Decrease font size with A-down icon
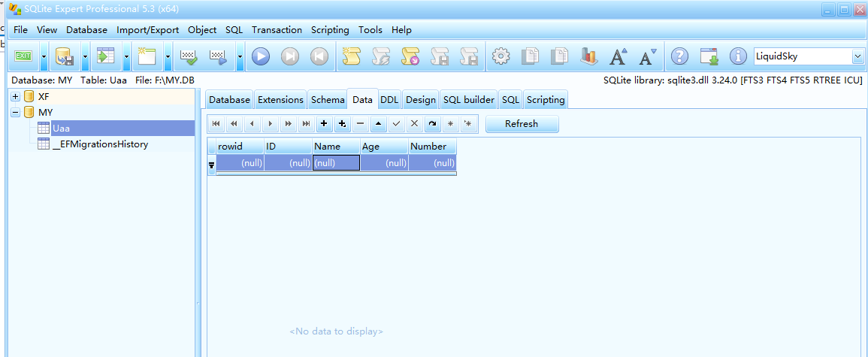This screenshot has width=868, height=357. [647, 56]
